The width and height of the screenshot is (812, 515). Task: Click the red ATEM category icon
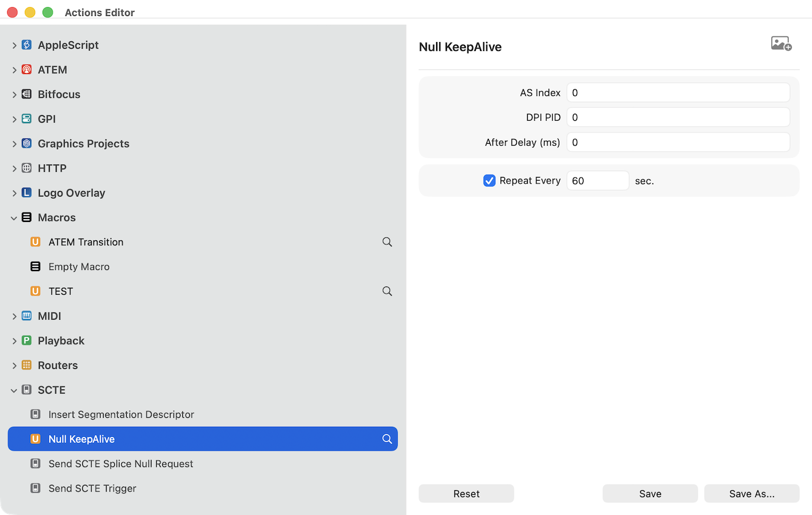point(26,70)
